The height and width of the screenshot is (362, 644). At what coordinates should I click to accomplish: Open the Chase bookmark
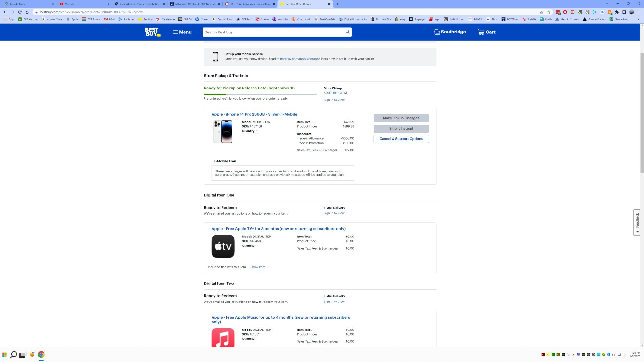[202, 19]
